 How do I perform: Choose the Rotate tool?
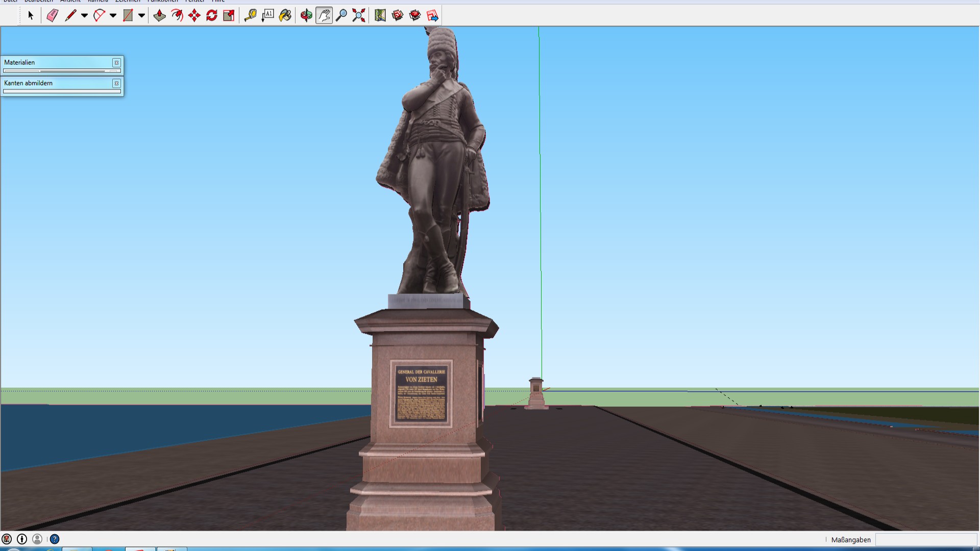[x=212, y=15]
